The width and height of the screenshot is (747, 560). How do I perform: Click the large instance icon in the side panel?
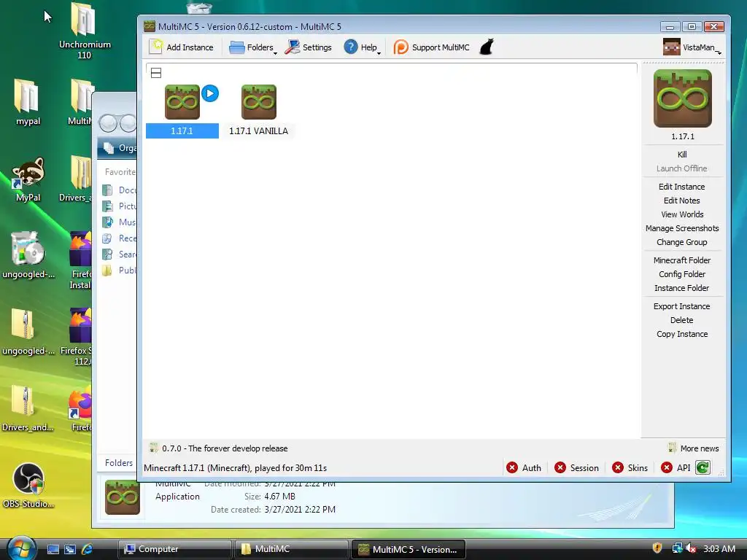click(x=683, y=98)
